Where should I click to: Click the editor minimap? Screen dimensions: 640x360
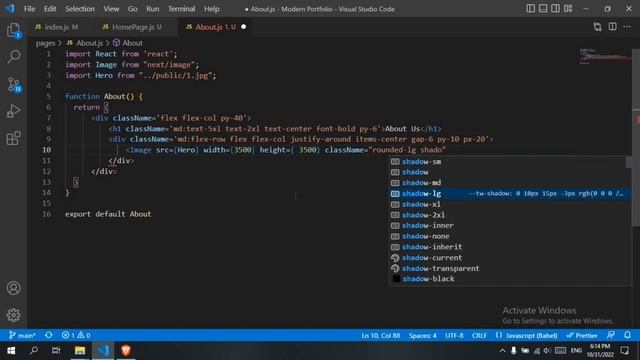(x=605, y=57)
